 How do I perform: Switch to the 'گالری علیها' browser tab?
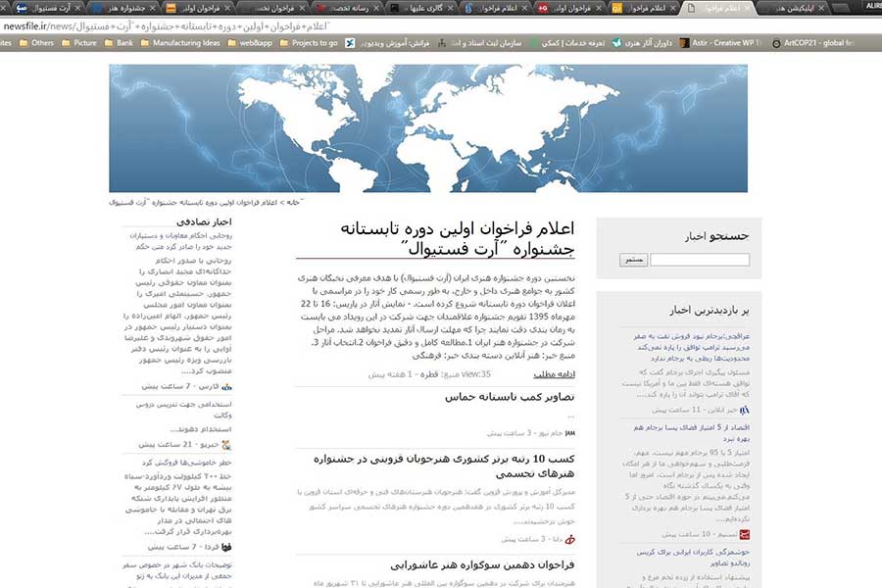pyautogui.click(x=413, y=8)
